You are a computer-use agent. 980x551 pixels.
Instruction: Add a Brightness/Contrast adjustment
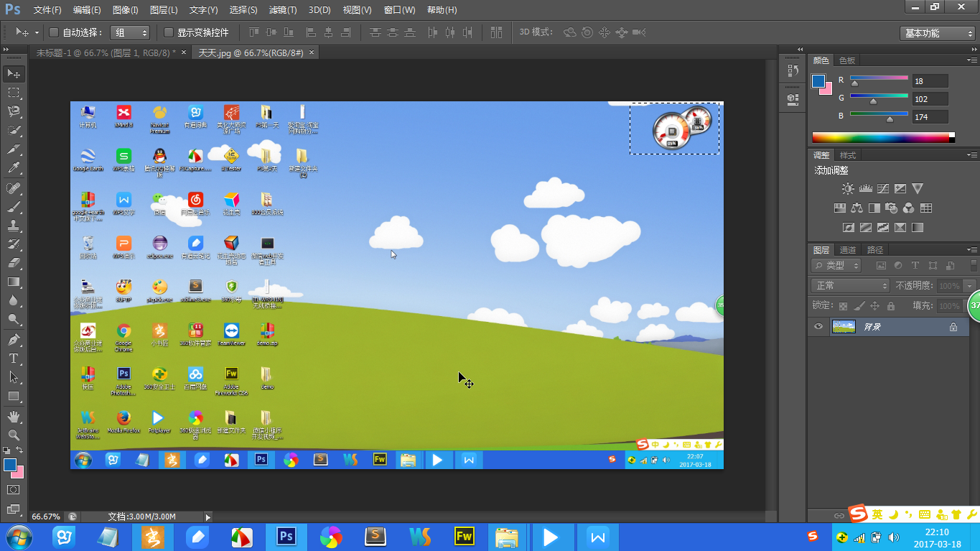(x=848, y=189)
